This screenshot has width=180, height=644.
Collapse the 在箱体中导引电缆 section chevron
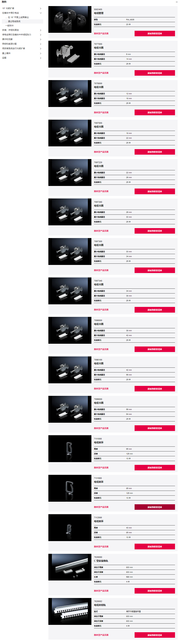click(x=41, y=13)
